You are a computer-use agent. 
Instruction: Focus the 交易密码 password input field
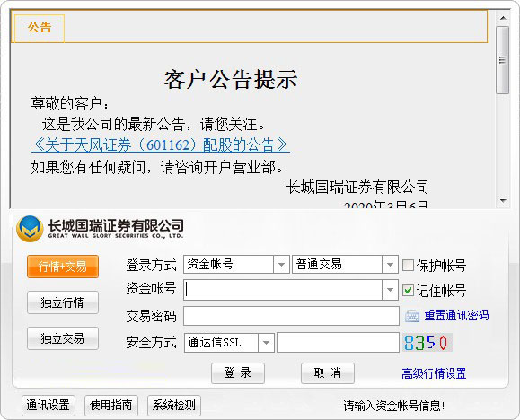[x=291, y=316]
